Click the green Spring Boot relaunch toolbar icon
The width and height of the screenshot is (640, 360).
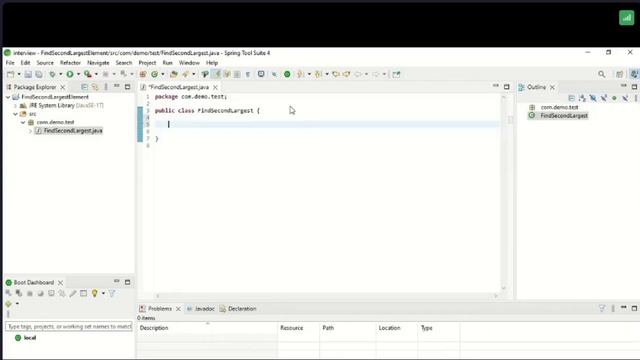(x=287, y=74)
